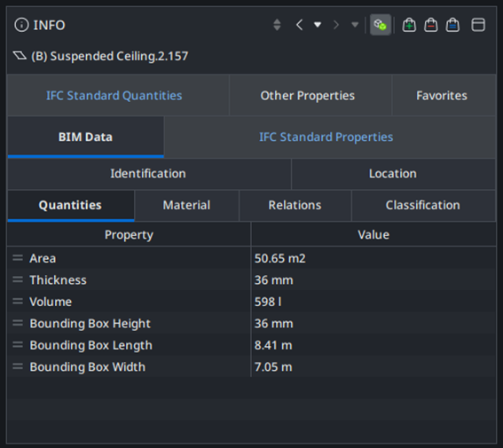The width and height of the screenshot is (503, 448).
Task: Click the 7.05 m width value
Action: pos(273,367)
